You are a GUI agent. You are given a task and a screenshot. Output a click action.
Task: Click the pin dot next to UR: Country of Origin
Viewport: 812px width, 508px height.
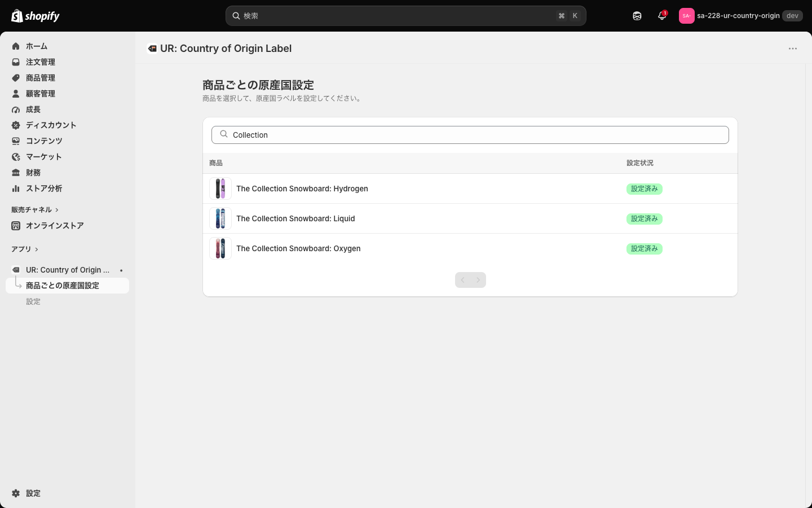121,270
